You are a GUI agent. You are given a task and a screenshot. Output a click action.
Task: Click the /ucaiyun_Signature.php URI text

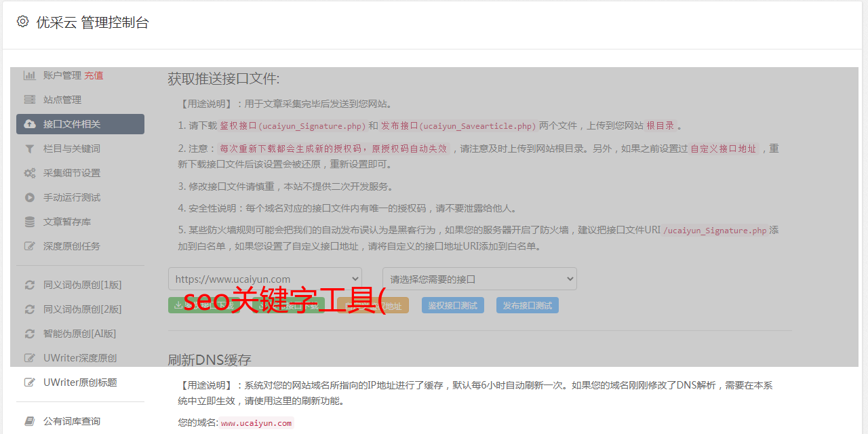pyautogui.click(x=715, y=231)
